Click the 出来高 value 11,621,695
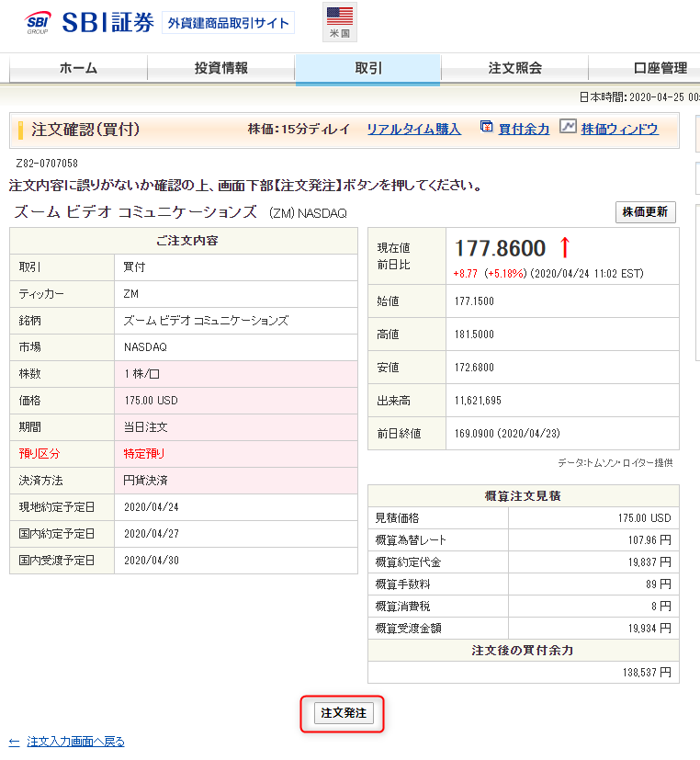Viewport: 700px width, 760px height. 478,401
